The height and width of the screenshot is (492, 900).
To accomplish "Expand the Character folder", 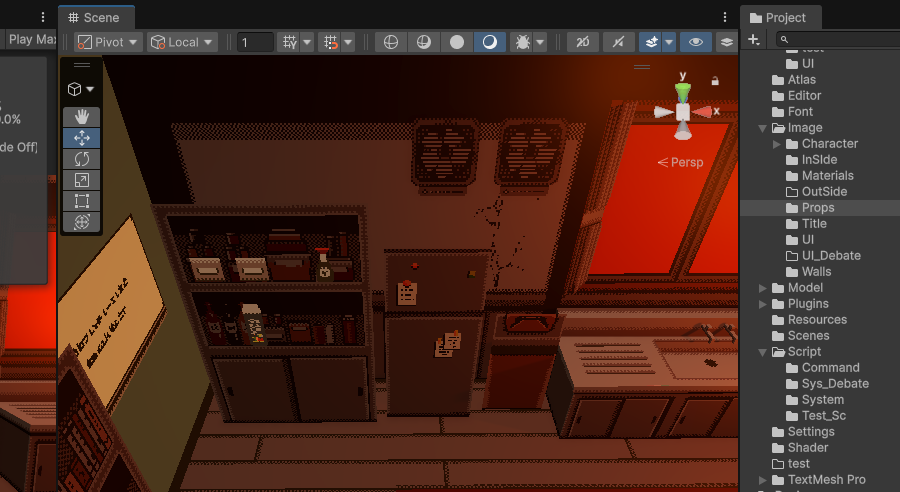I will pyautogui.click(x=778, y=144).
